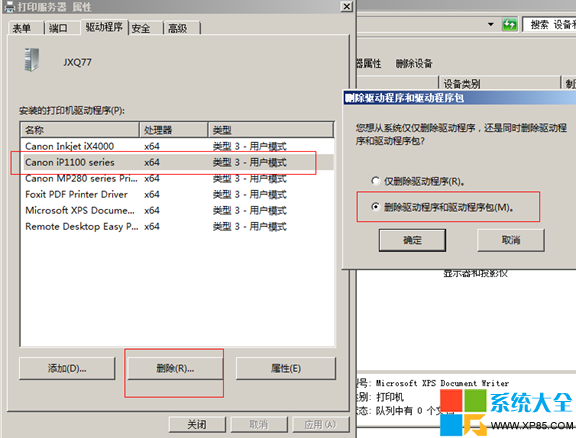
Task: Click the 添加(D)... button
Action: click(67, 368)
